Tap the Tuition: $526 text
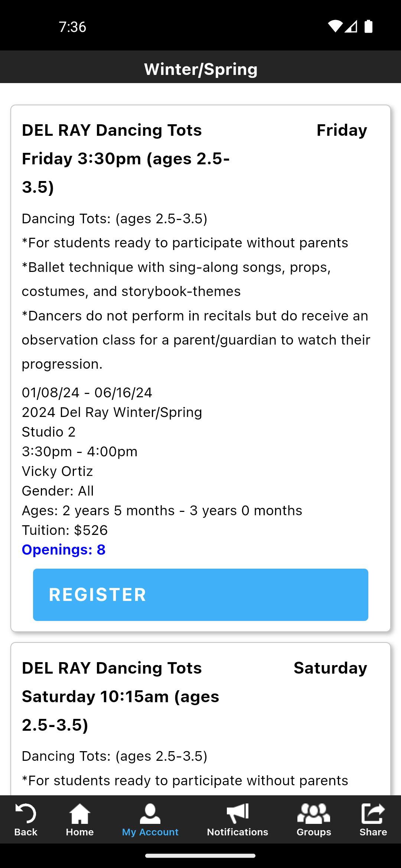The image size is (401, 868). pos(65,530)
